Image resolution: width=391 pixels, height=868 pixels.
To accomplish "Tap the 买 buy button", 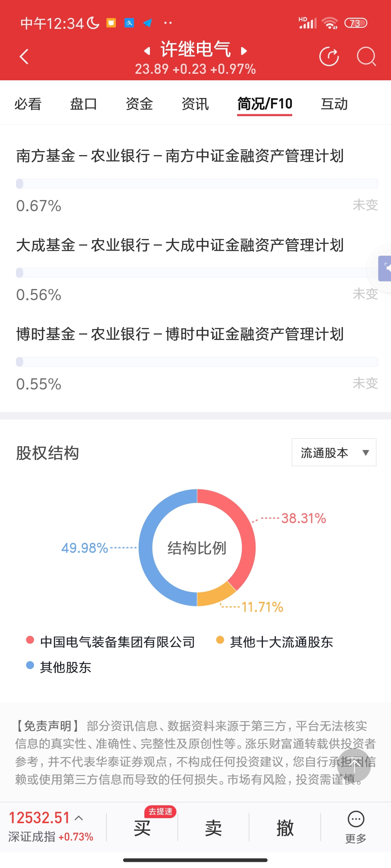I will click(x=142, y=828).
